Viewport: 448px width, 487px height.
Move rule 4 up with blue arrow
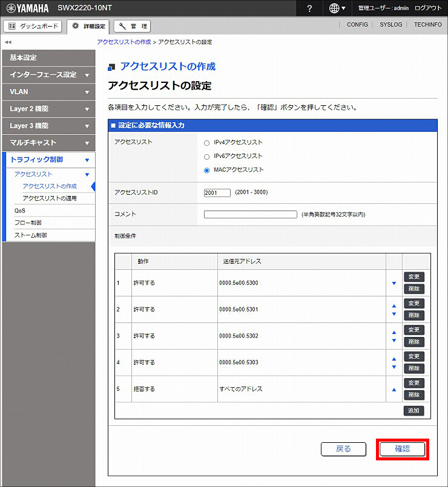point(394,359)
